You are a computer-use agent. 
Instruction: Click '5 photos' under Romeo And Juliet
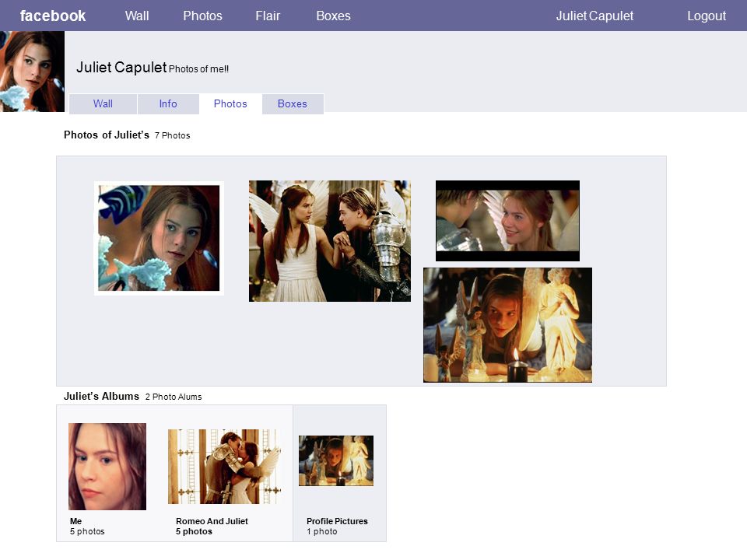(x=194, y=531)
